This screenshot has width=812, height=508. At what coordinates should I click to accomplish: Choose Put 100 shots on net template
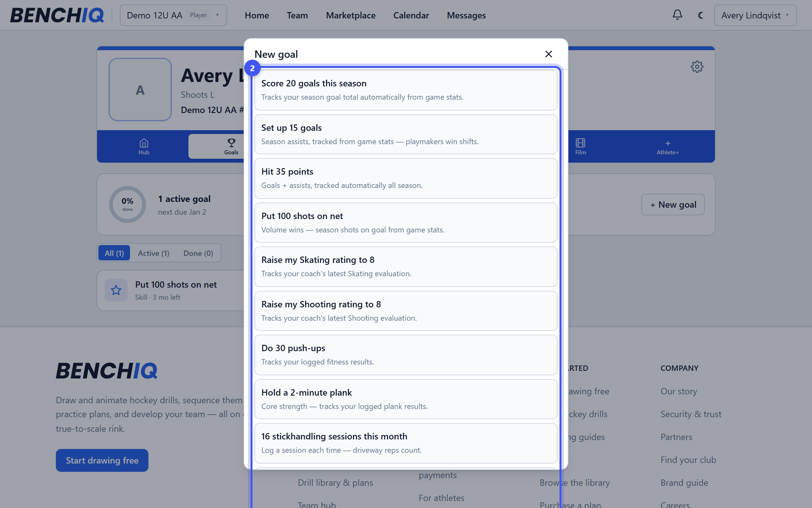[406, 223]
